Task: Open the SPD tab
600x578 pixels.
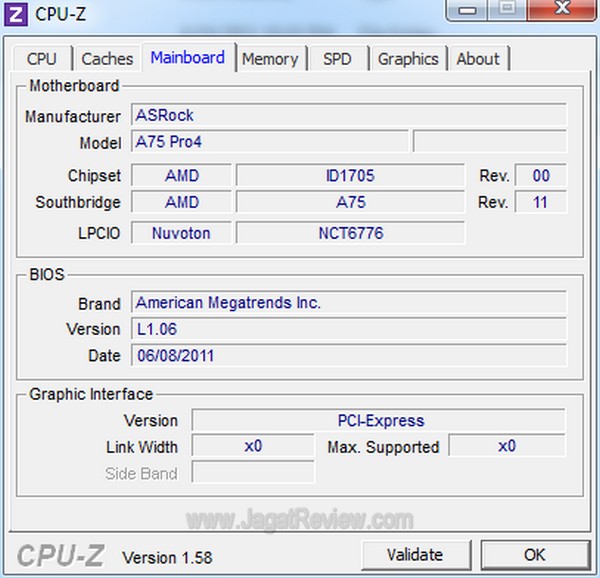Action: click(337, 59)
